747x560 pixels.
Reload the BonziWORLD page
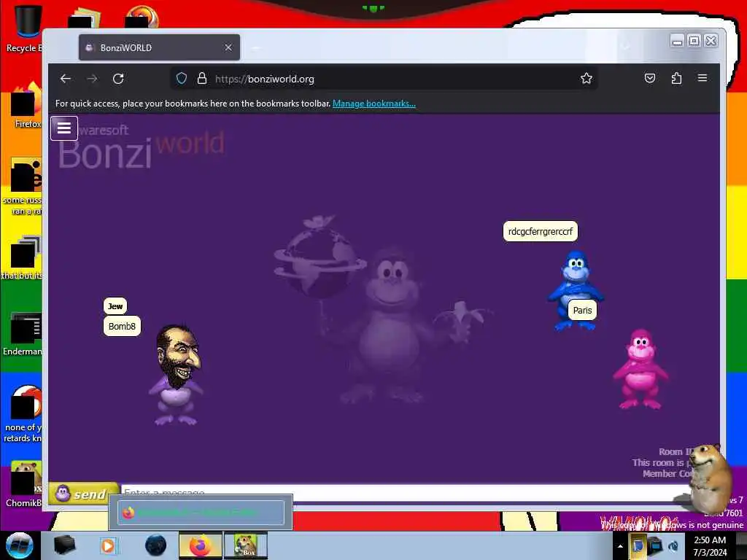(118, 79)
